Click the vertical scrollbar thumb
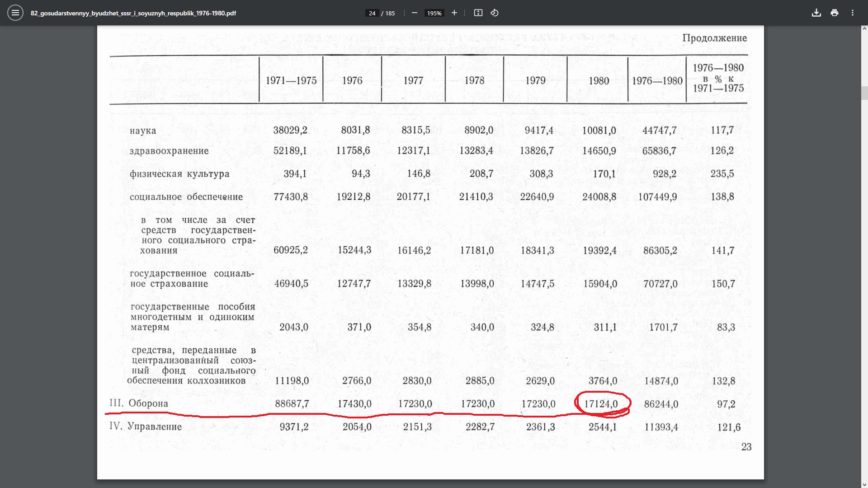Screen dimensions: 868x488 (864, 93)
